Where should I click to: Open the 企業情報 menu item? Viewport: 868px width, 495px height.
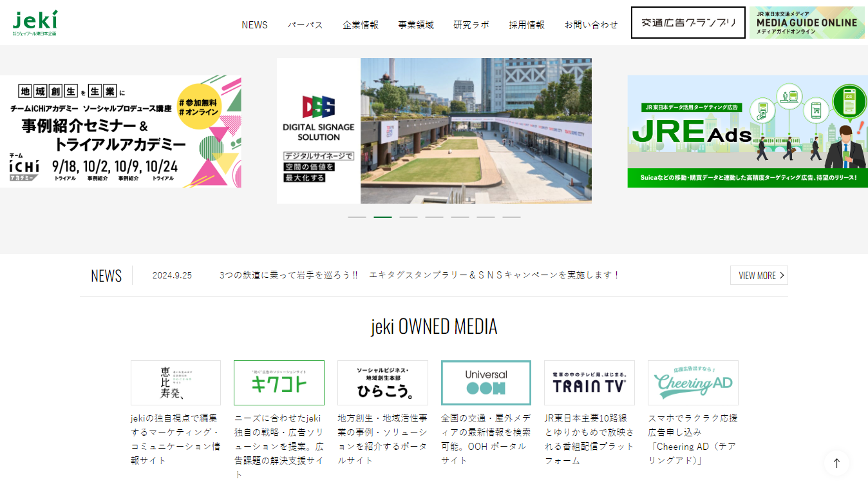(x=361, y=24)
